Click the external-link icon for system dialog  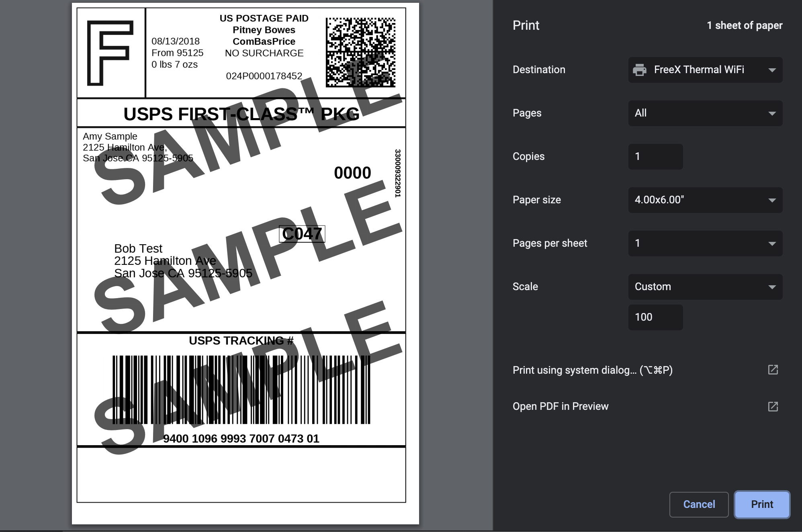point(773,370)
